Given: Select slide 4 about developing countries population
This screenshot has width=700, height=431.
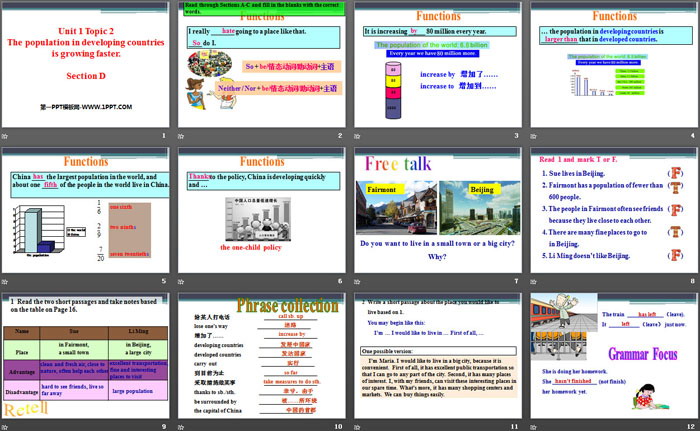Looking at the screenshot, I should pyautogui.click(x=615, y=65).
